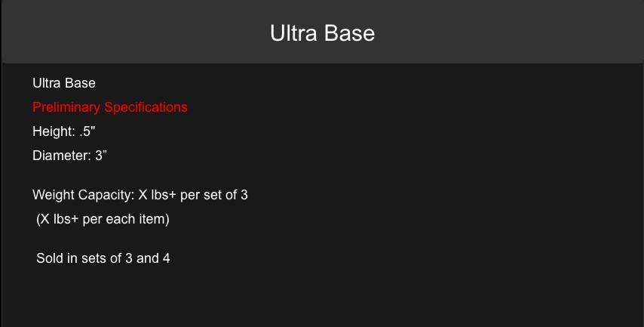Screen dimensions: 644x327
Task: Select the word "Specifications" in red
Action: tap(146, 107)
